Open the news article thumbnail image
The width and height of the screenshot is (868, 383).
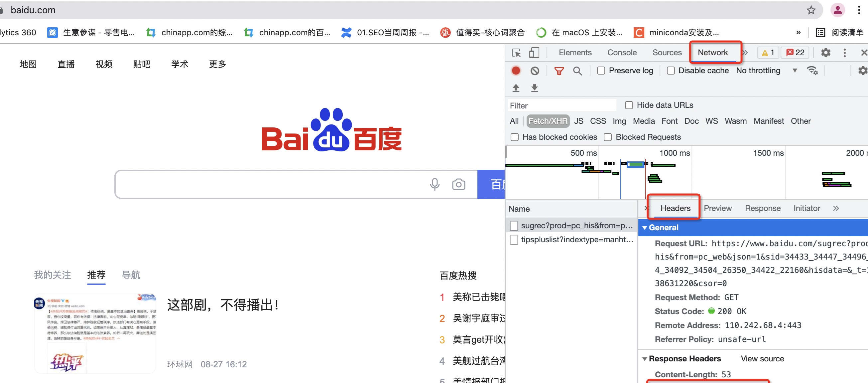[x=95, y=333]
